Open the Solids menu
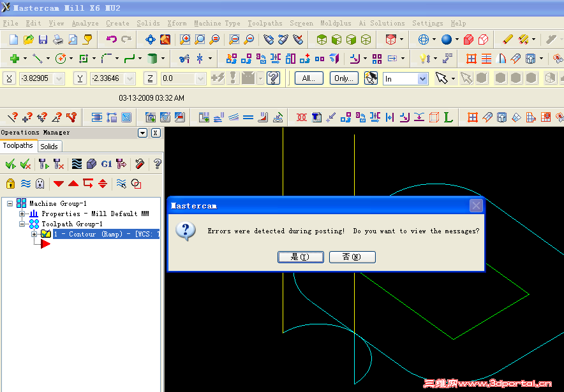The height and width of the screenshot is (392, 564). point(148,23)
